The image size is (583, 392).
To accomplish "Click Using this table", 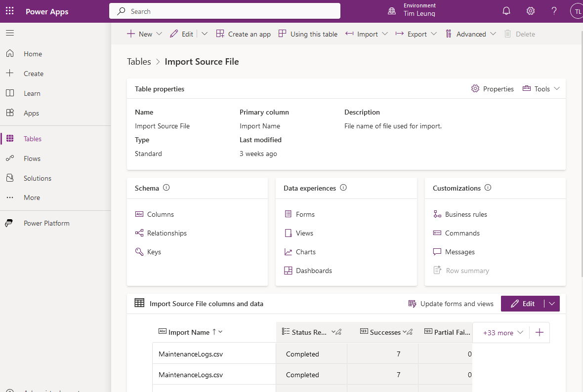I will click(x=308, y=34).
